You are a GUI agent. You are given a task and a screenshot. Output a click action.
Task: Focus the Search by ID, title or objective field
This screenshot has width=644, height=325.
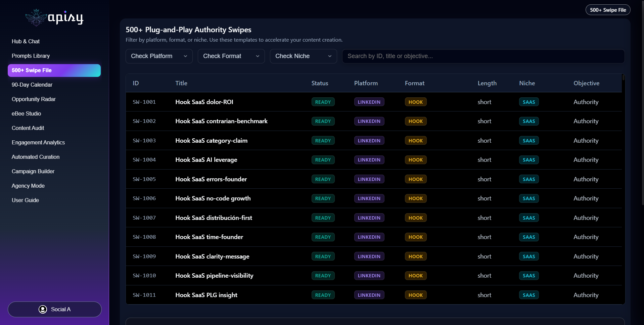483,56
